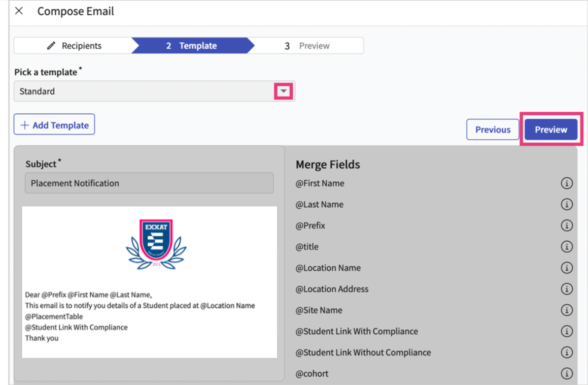Image resolution: width=588 pixels, height=385 pixels.
Task: Close the Compose Email dialog
Action: (x=19, y=11)
